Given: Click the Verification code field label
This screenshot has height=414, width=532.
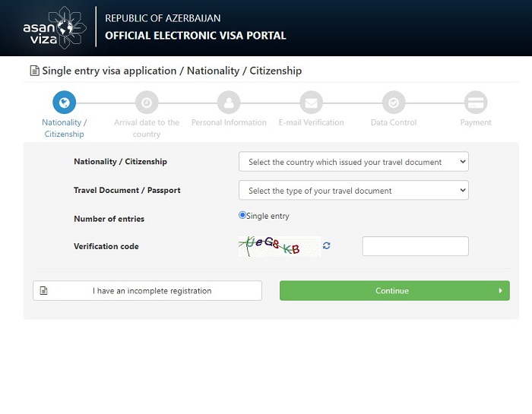Looking at the screenshot, I should (106, 246).
